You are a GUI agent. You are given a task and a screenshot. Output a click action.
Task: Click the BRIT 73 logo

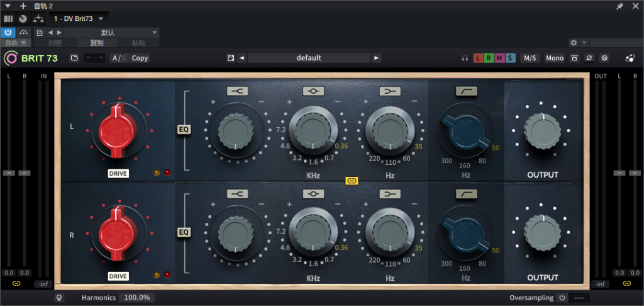(x=31, y=58)
